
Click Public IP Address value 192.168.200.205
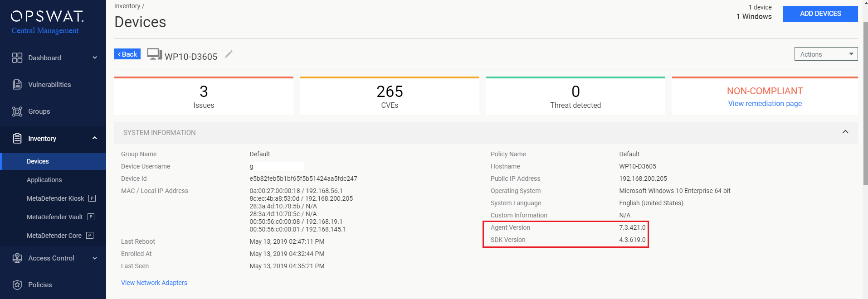[643, 178]
